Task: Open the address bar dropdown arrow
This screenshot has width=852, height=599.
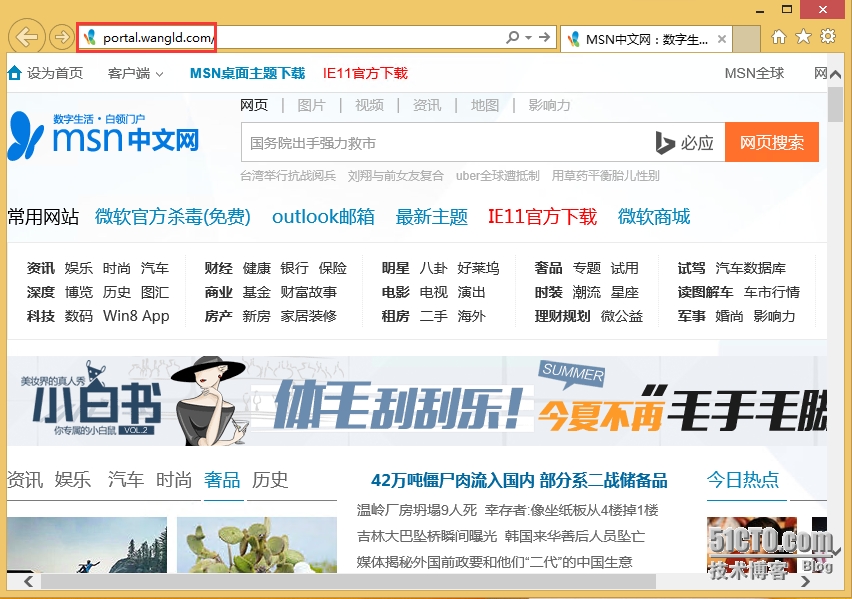Action: point(528,38)
